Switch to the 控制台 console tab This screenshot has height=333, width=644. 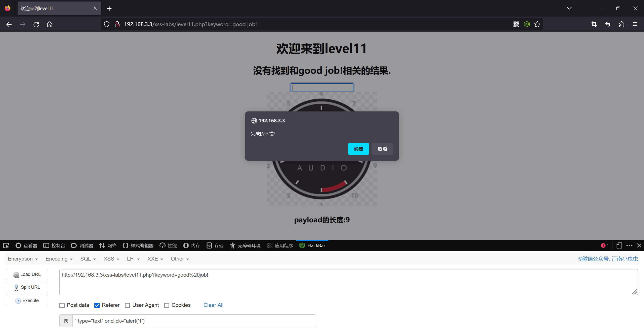tap(54, 245)
